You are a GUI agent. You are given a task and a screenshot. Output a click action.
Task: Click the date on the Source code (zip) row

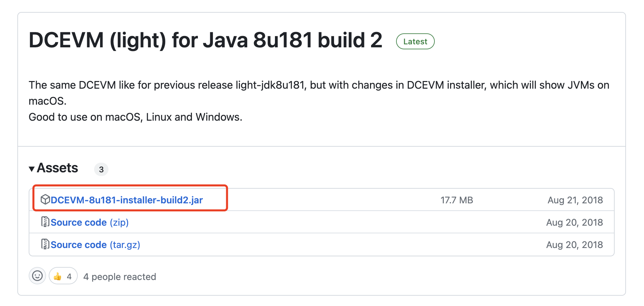[x=574, y=222]
